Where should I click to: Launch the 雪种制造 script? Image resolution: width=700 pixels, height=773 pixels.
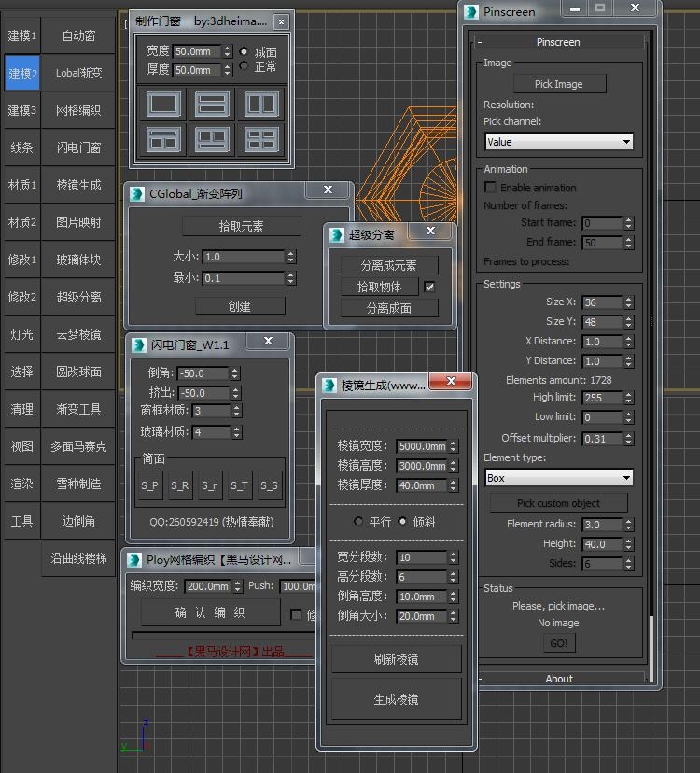[x=79, y=484]
